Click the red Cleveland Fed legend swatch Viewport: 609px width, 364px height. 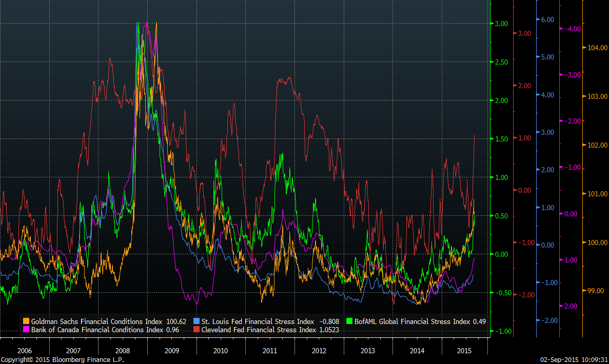point(197,330)
